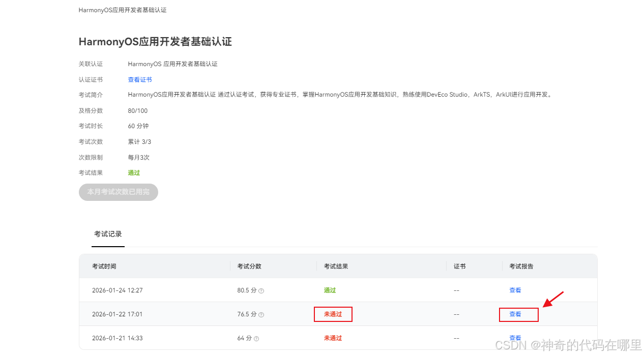Click the 次数限制 label
644x356 pixels.
tap(91, 158)
